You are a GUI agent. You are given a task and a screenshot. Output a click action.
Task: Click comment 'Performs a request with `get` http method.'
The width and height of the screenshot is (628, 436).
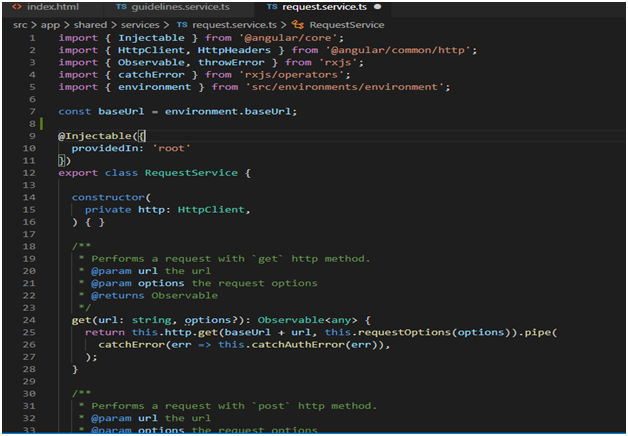coord(231,259)
